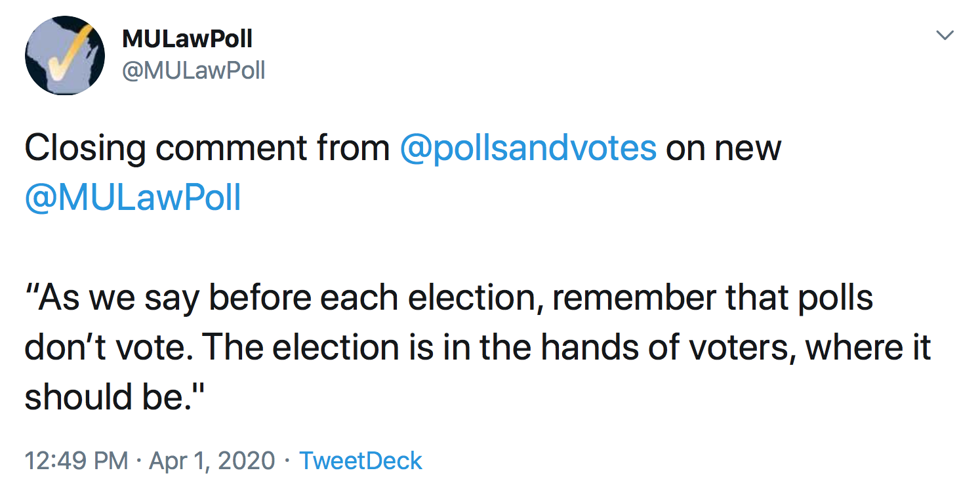Screen dimensions: 980x500
Task: Select the gray @MULawPoll handle under the name
Action: 194,70
